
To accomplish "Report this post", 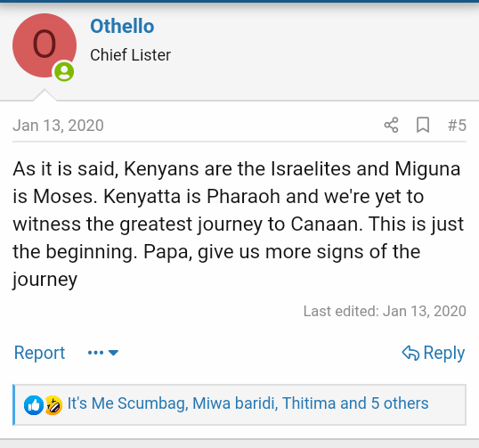I will click(x=40, y=353).
